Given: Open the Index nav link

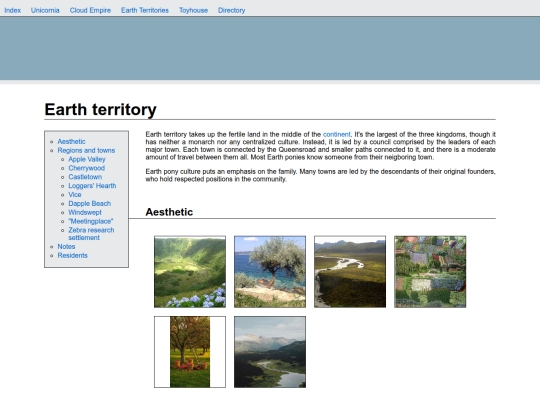Looking at the screenshot, I should (12, 10).
